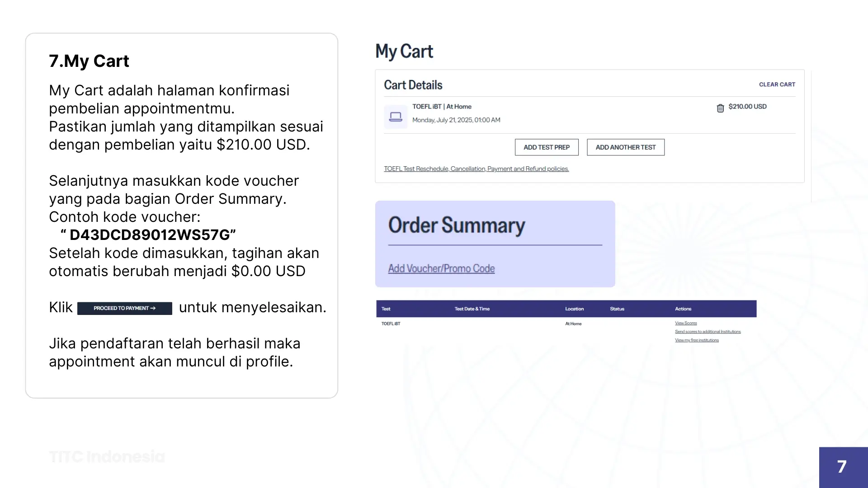Click the CLEAR CART link
The image size is (868, 488).
[x=777, y=84]
